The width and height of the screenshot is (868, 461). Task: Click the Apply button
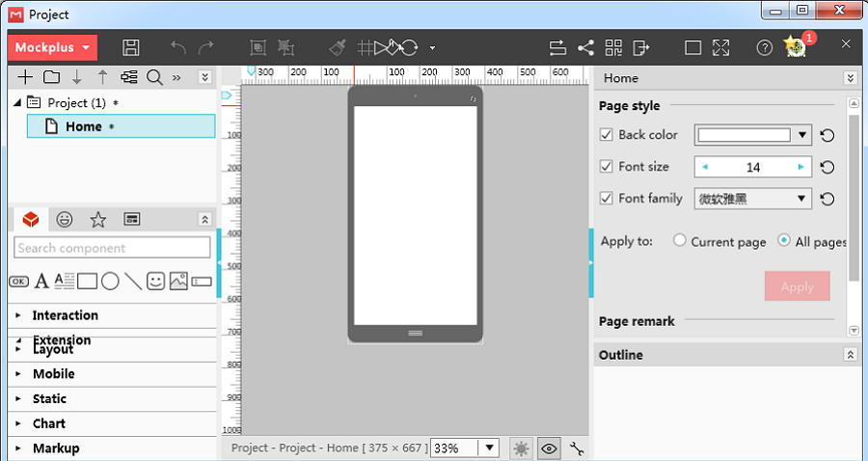tap(798, 286)
